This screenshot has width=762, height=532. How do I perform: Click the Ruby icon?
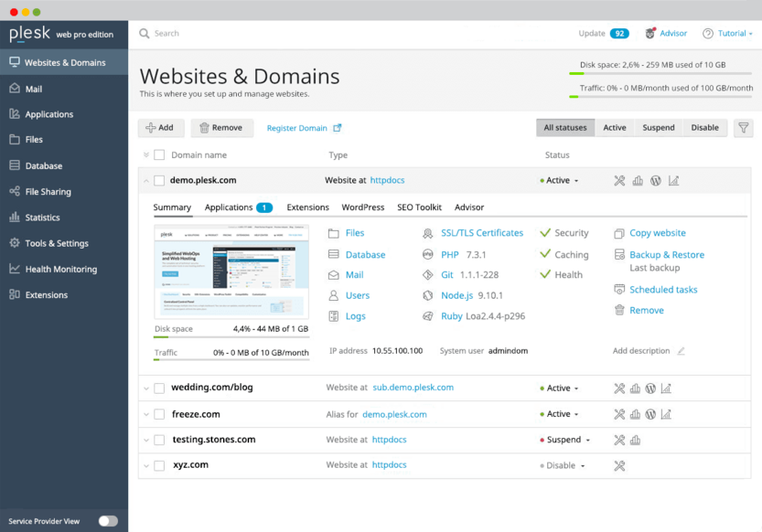(428, 316)
